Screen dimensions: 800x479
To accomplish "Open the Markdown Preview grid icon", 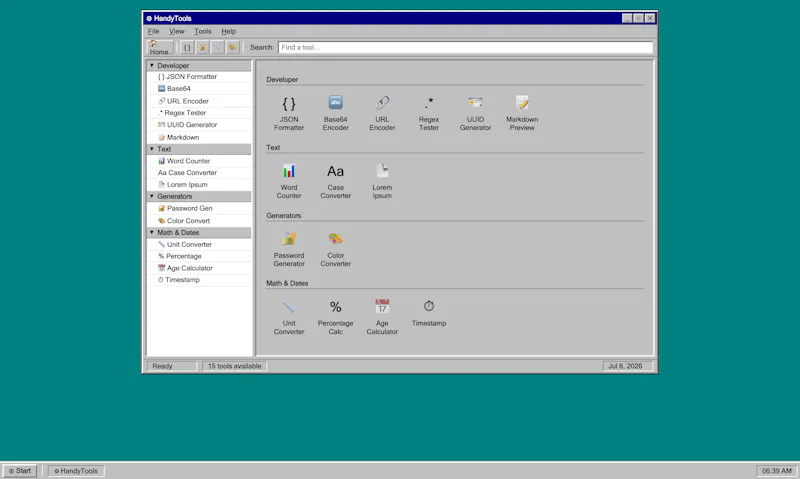I will tap(522, 113).
